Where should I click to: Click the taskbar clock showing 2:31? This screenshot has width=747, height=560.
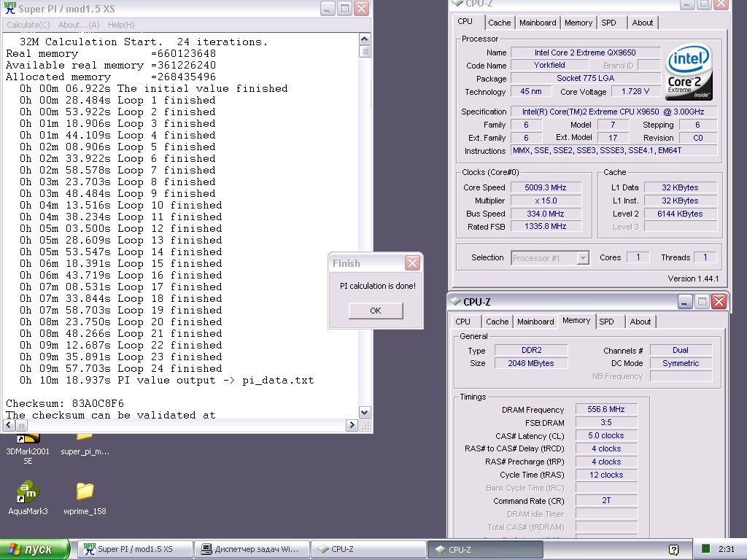pyautogui.click(x=727, y=549)
